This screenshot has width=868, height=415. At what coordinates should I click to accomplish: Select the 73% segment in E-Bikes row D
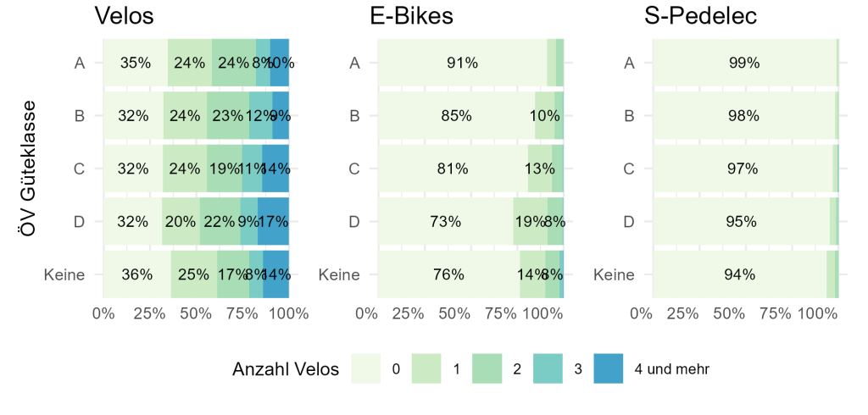click(445, 222)
